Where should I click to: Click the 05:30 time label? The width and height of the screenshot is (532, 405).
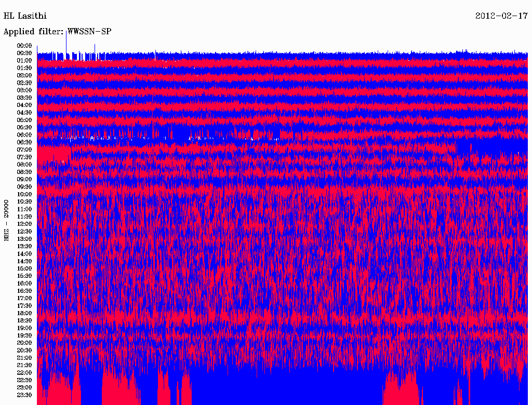tap(24, 128)
